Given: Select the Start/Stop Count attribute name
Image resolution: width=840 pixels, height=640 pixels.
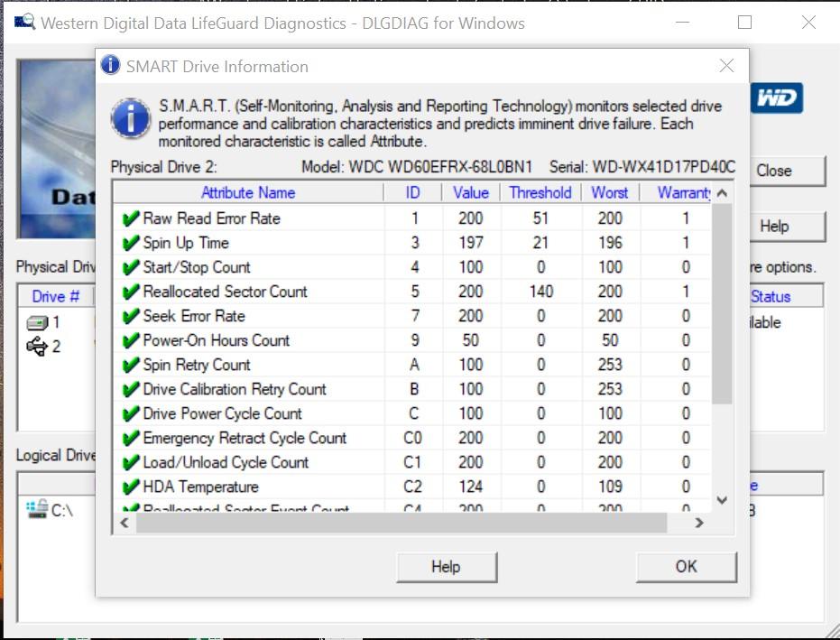Looking at the screenshot, I should [x=197, y=267].
